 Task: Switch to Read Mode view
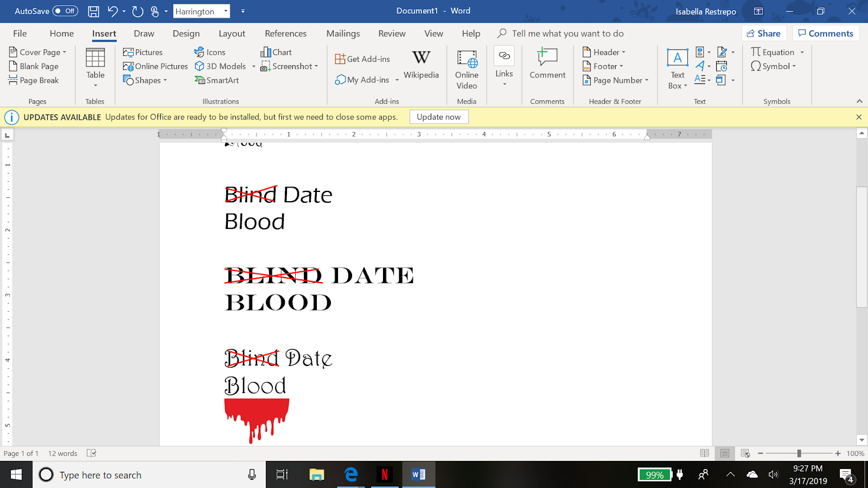(x=704, y=453)
